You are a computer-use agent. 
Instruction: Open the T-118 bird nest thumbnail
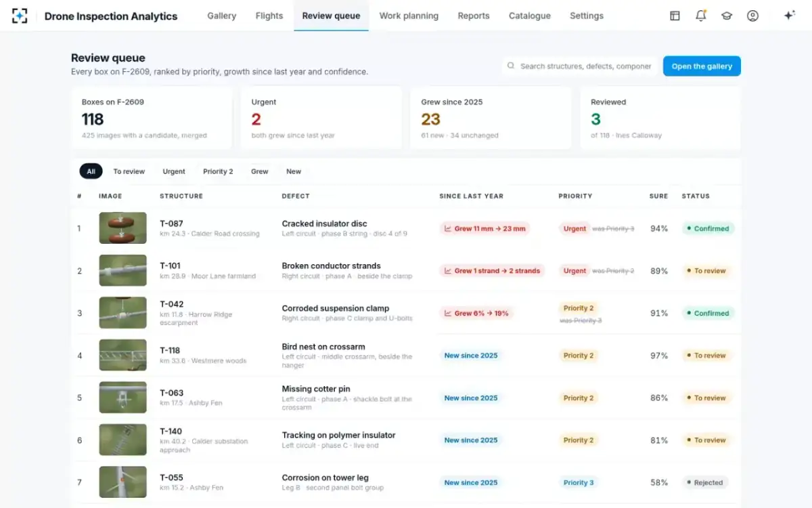pos(122,355)
